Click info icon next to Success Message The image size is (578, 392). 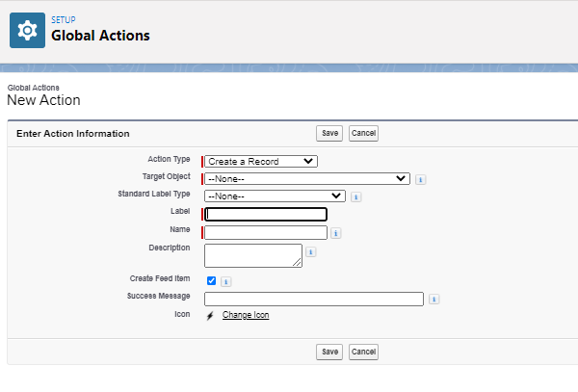point(433,300)
